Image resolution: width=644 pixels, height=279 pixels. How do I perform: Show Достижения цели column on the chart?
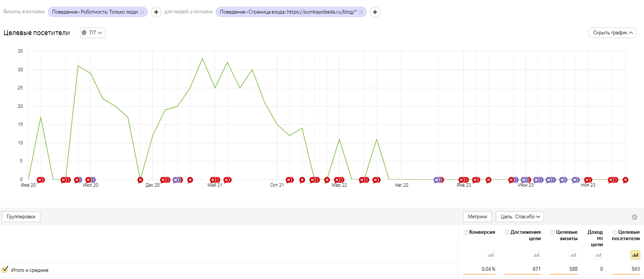point(536,255)
